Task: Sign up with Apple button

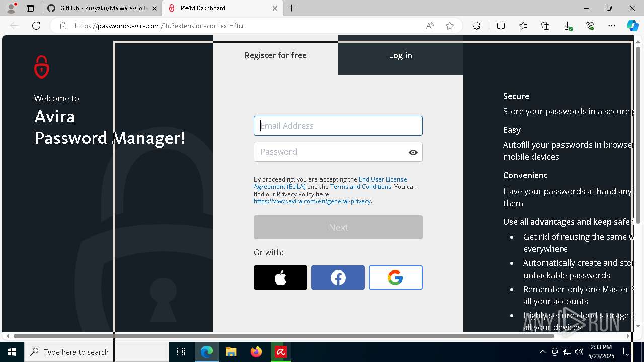Action: click(x=280, y=278)
